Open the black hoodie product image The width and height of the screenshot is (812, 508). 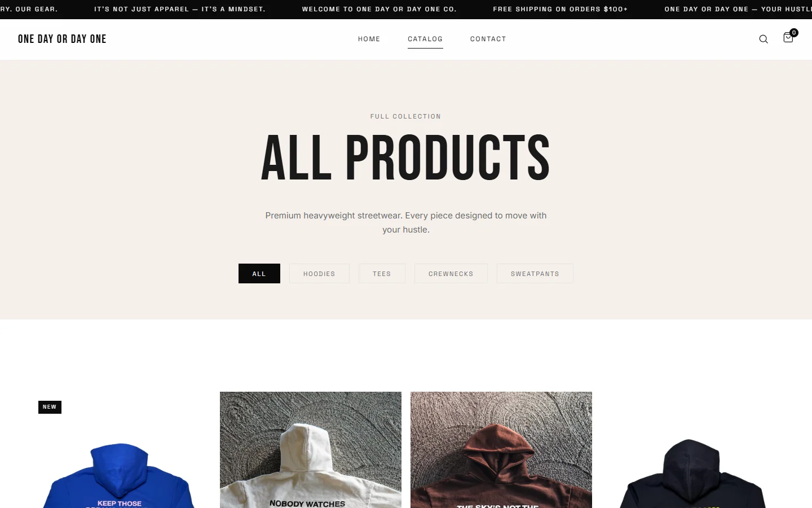tap(692, 450)
